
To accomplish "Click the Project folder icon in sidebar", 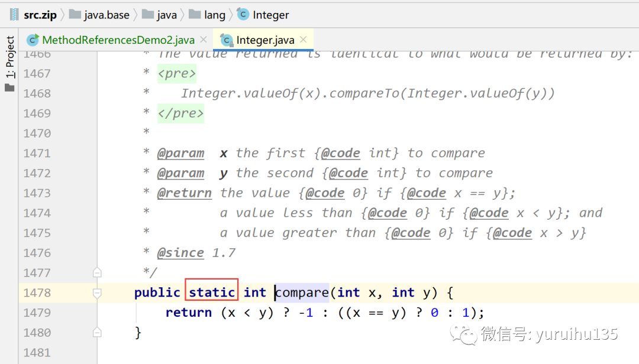I will [9, 87].
